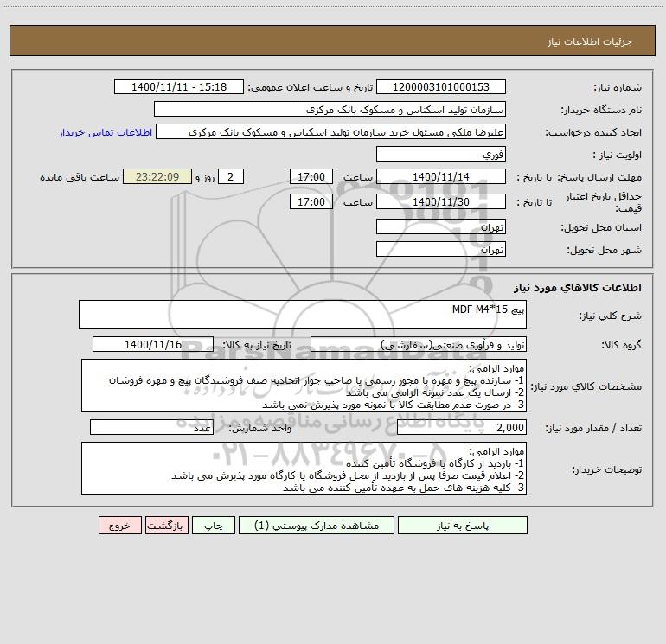Screen dimensions: 666x644
Task: Click the response deadline date 1400/11/14
Action: 441,176
